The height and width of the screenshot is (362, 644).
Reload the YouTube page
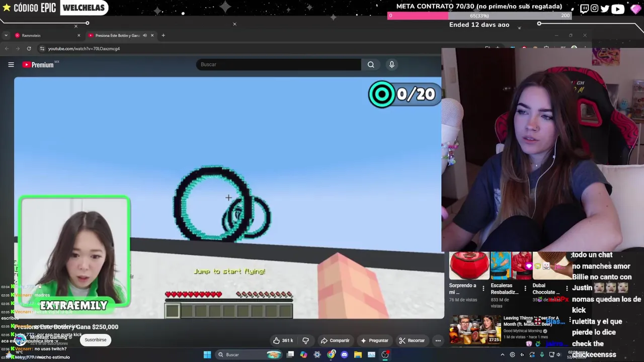[29, 48]
